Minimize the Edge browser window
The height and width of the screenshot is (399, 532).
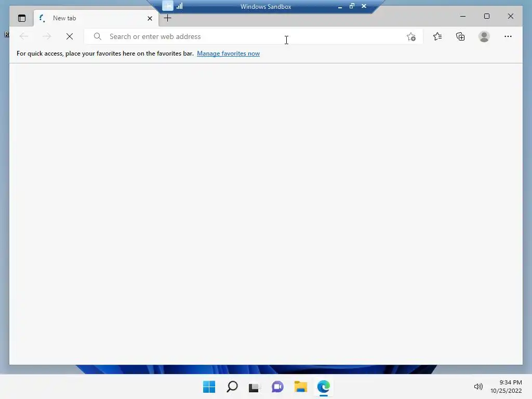click(x=463, y=16)
